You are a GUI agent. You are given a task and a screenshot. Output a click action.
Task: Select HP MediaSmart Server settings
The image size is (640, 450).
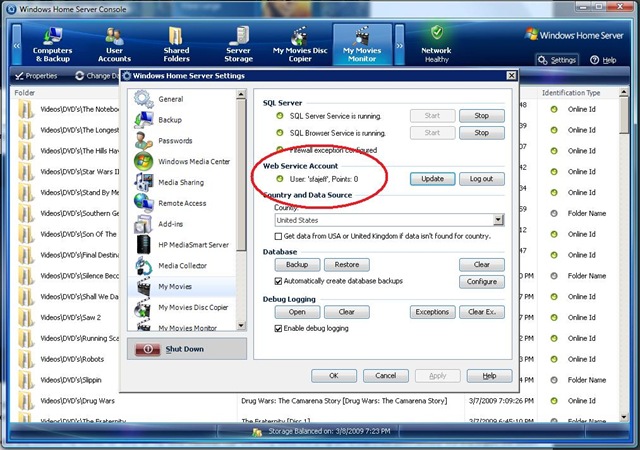tap(182, 245)
